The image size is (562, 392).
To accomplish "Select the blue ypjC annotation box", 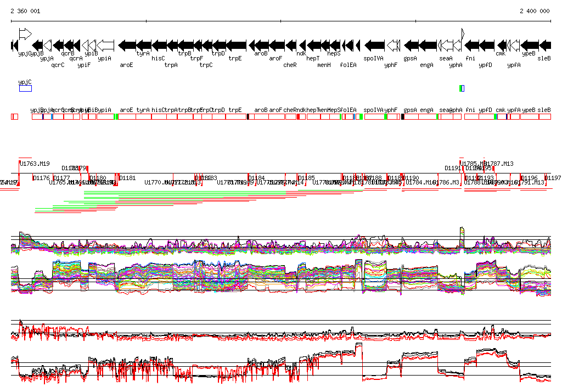I will [25, 88].
